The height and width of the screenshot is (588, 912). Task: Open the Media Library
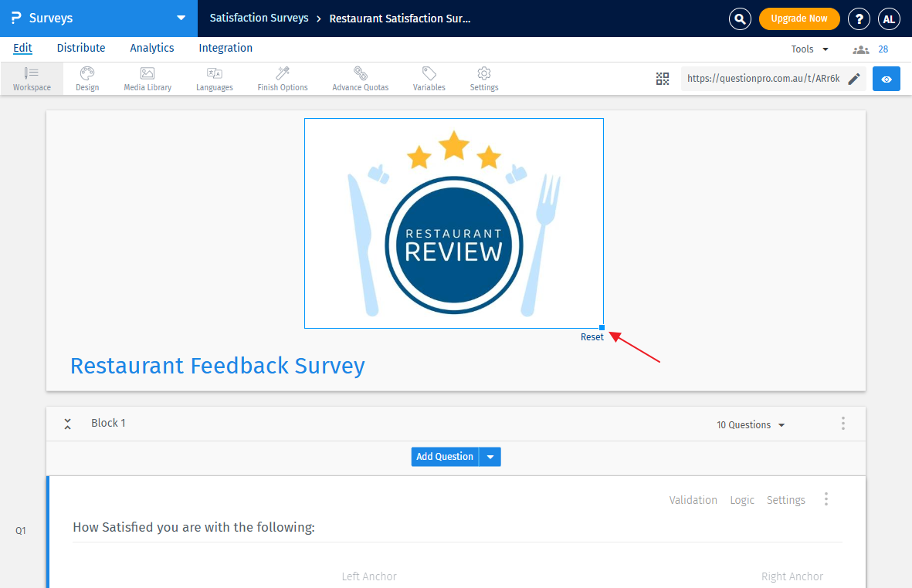[x=147, y=78]
